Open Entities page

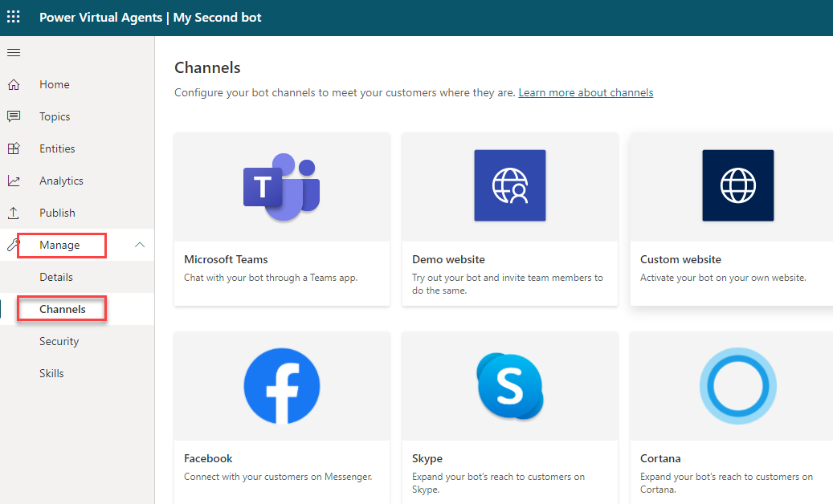pyautogui.click(x=57, y=148)
